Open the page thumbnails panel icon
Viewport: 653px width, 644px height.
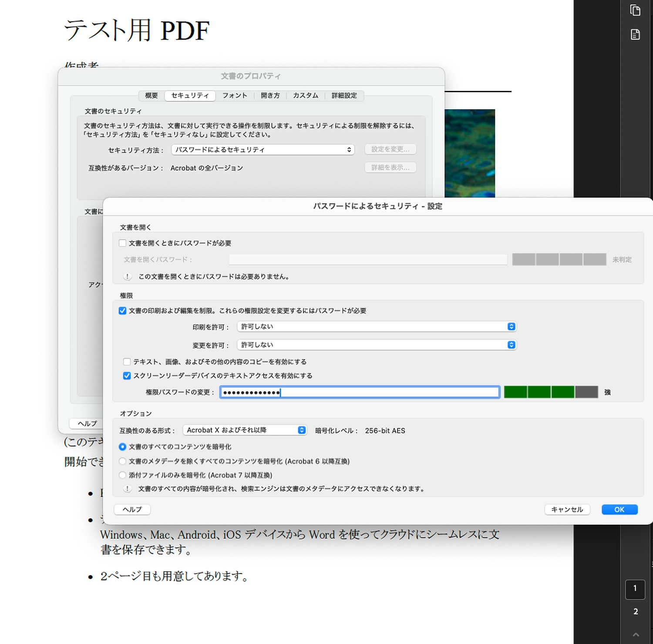tap(635, 10)
